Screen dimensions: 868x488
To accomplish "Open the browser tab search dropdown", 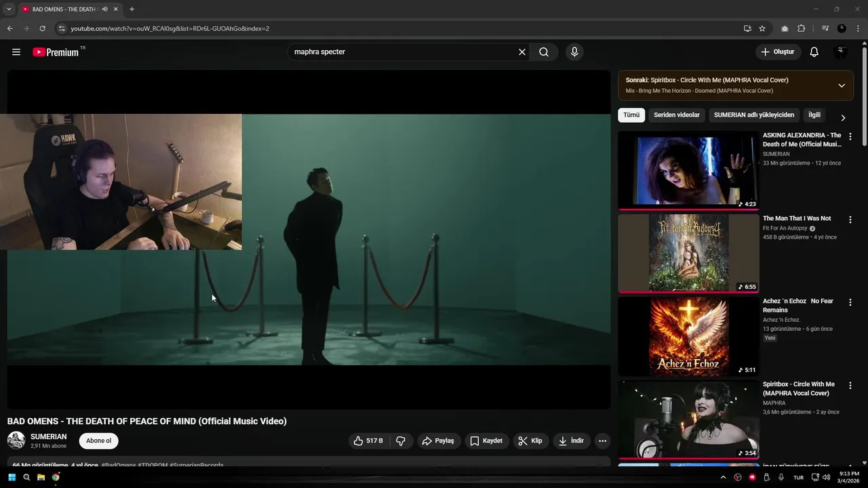I will click(9, 9).
